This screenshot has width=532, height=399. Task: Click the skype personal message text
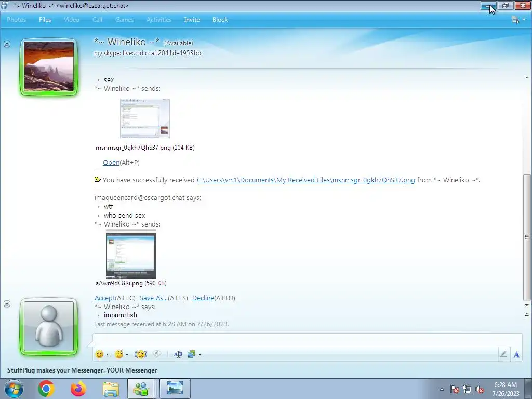click(x=148, y=53)
